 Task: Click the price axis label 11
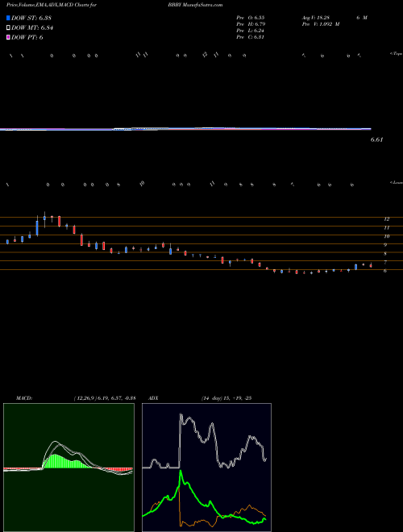pyautogui.click(x=386, y=228)
